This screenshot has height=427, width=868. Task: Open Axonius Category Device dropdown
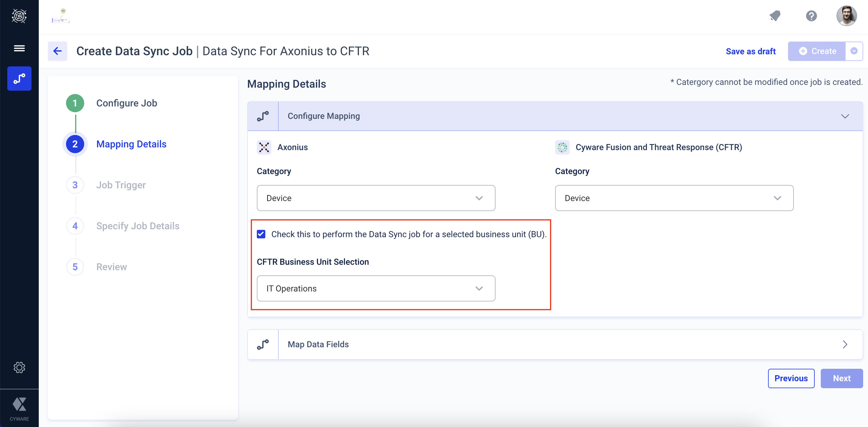[x=376, y=198]
